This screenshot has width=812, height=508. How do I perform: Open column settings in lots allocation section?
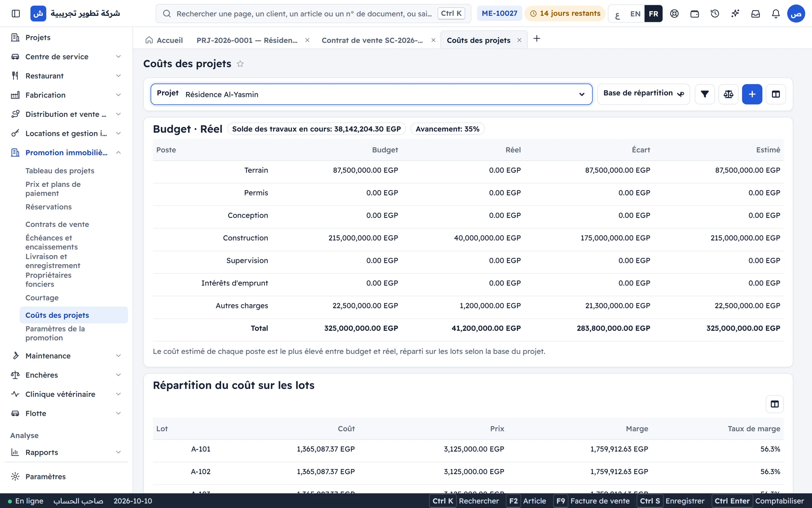click(x=775, y=404)
